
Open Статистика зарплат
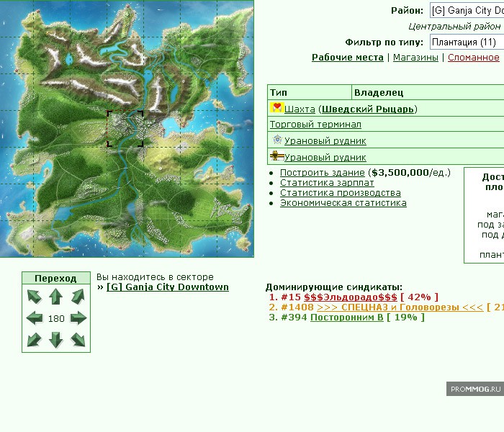(327, 183)
